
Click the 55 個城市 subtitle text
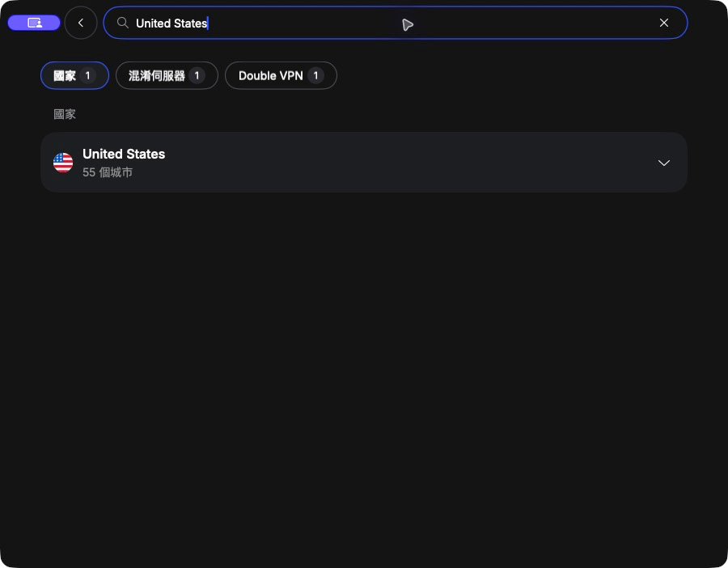pyautogui.click(x=108, y=172)
